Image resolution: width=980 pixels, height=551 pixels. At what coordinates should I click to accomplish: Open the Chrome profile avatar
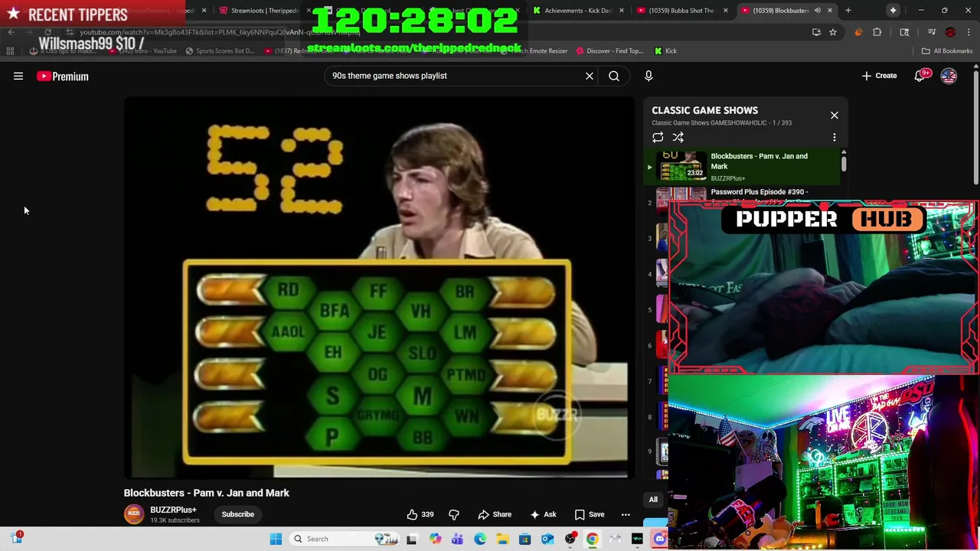pyautogui.click(x=950, y=32)
